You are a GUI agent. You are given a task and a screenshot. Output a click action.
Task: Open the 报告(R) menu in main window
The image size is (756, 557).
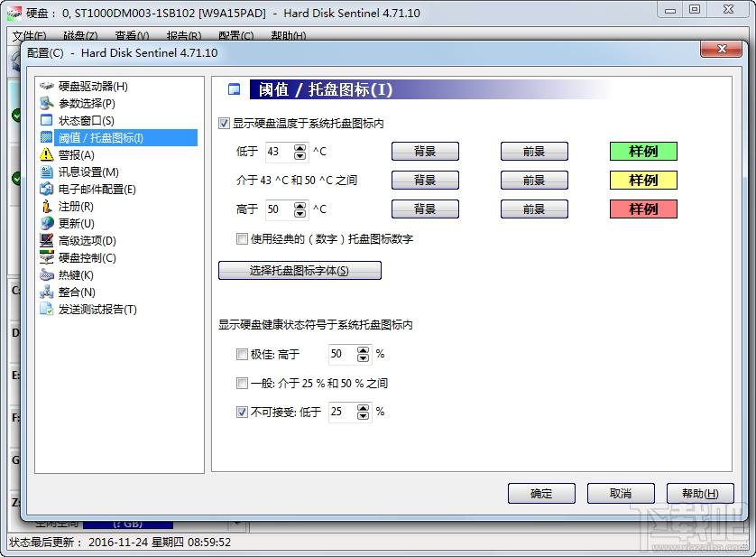click(x=184, y=36)
